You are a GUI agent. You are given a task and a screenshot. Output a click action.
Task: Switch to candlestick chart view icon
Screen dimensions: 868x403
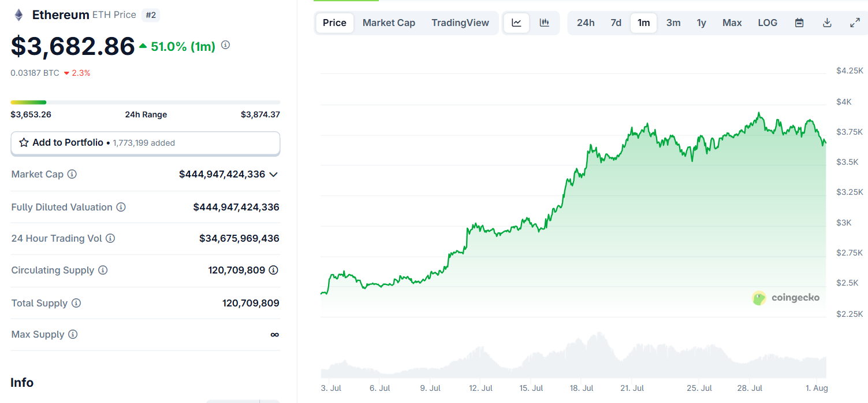coord(544,23)
